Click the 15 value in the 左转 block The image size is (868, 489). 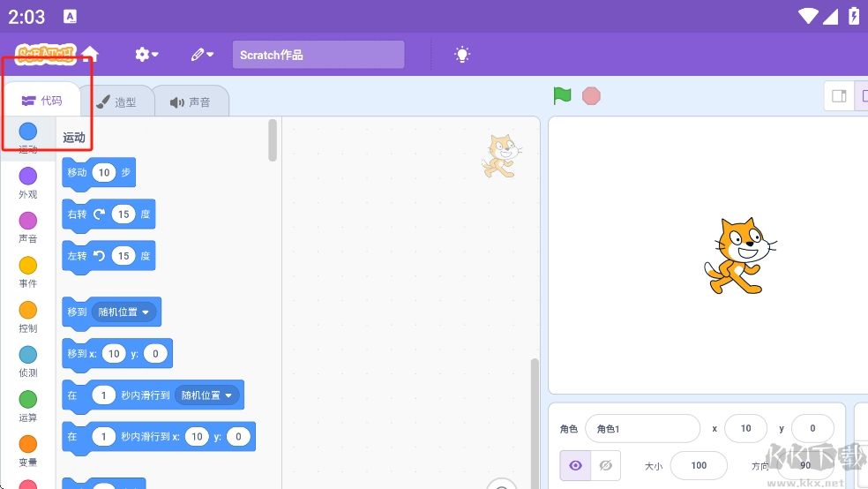tap(123, 256)
